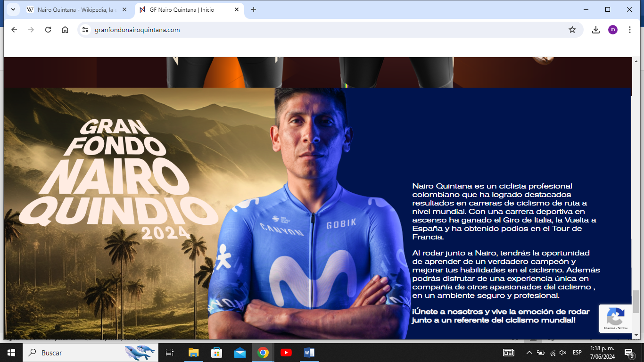Viewport: 644px width, 362px height.
Task: Switch to the Nairo Quintana Wikipedia tab
Action: 75,9
